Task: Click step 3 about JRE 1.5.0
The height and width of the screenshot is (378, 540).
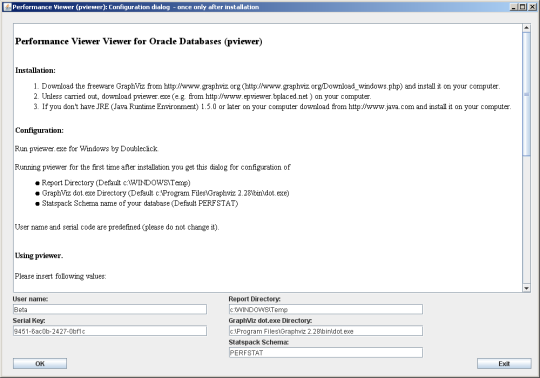Action: pyautogui.click(x=272, y=107)
